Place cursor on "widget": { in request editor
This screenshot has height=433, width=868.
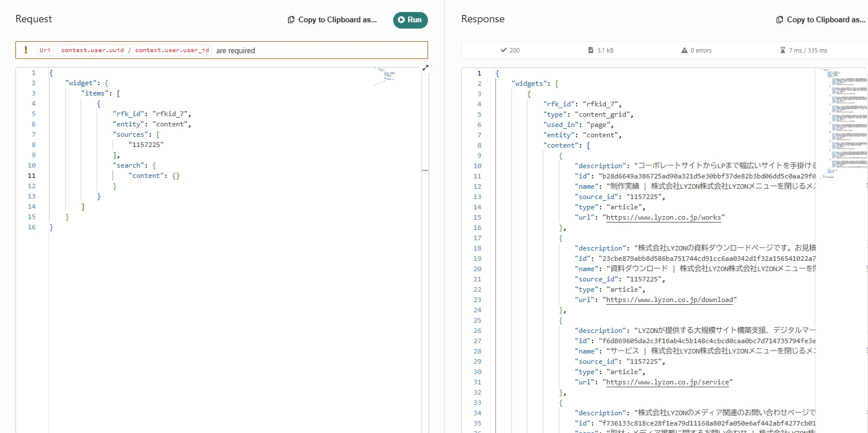coord(86,83)
